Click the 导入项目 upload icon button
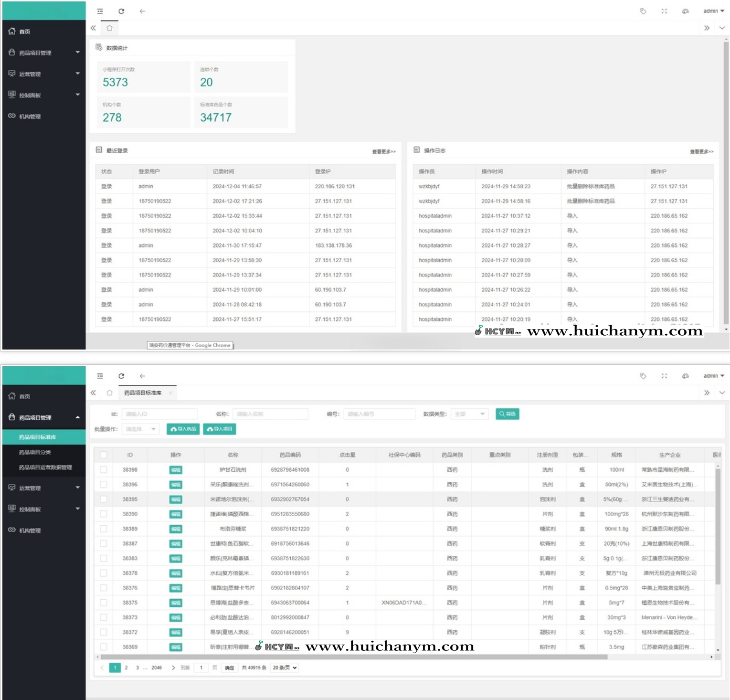730x700 pixels. (220, 429)
